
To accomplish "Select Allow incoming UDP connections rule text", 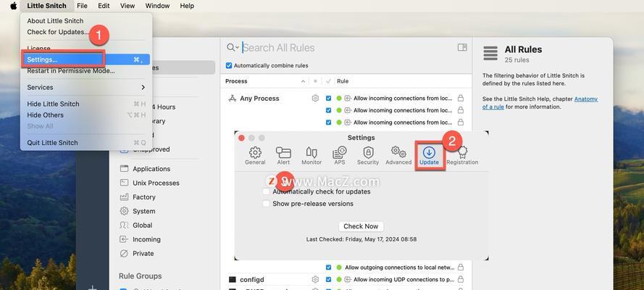I will 403,280.
